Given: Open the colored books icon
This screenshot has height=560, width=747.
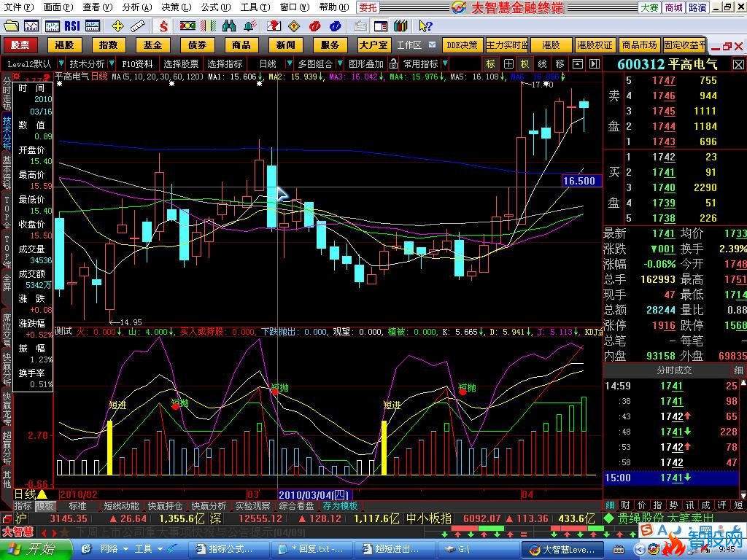Looking at the screenshot, I should tap(400, 26).
